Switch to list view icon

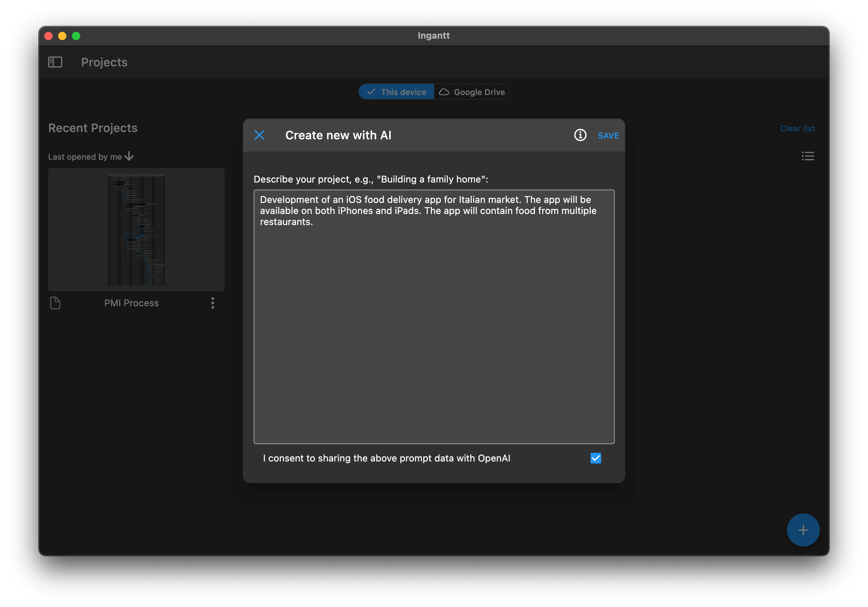pyautogui.click(x=808, y=156)
